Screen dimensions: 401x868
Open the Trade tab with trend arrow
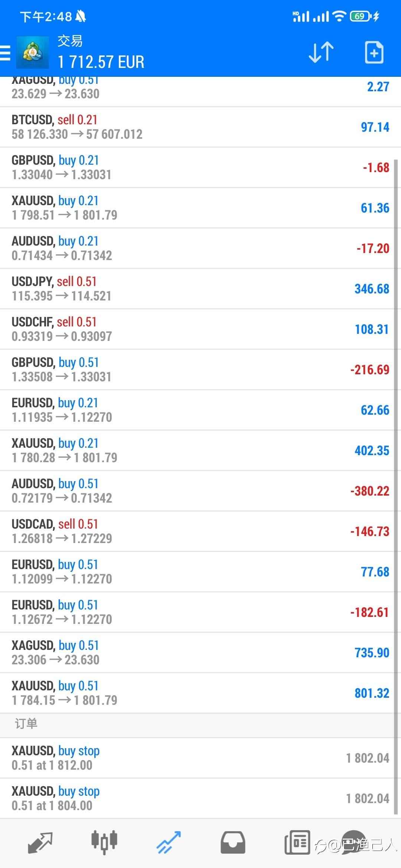(169, 842)
